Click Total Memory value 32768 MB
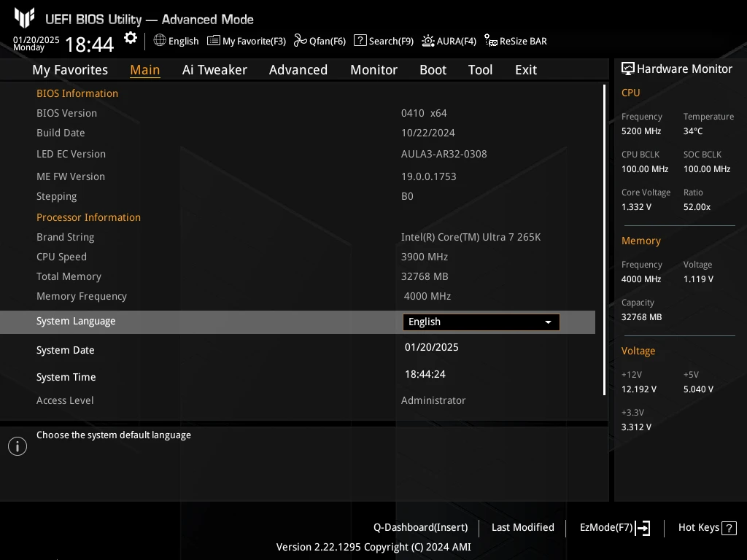Viewport: 747px width, 560px height. click(x=425, y=276)
